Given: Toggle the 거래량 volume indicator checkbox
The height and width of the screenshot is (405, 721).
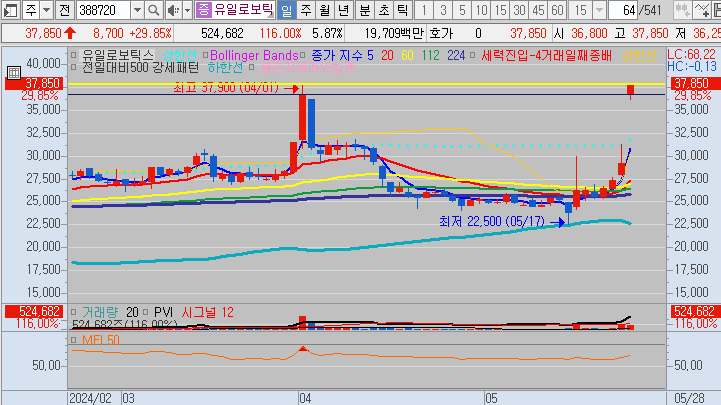Looking at the screenshot, I should point(74,312).
